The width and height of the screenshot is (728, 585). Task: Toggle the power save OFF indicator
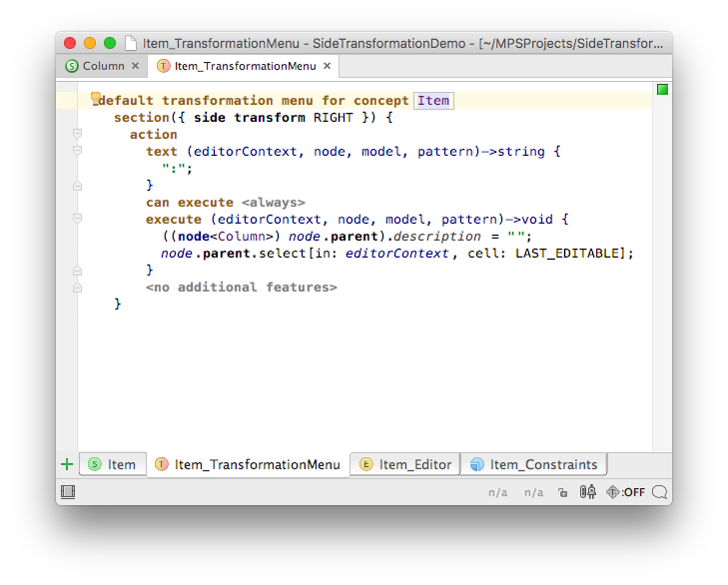(626, 492)
